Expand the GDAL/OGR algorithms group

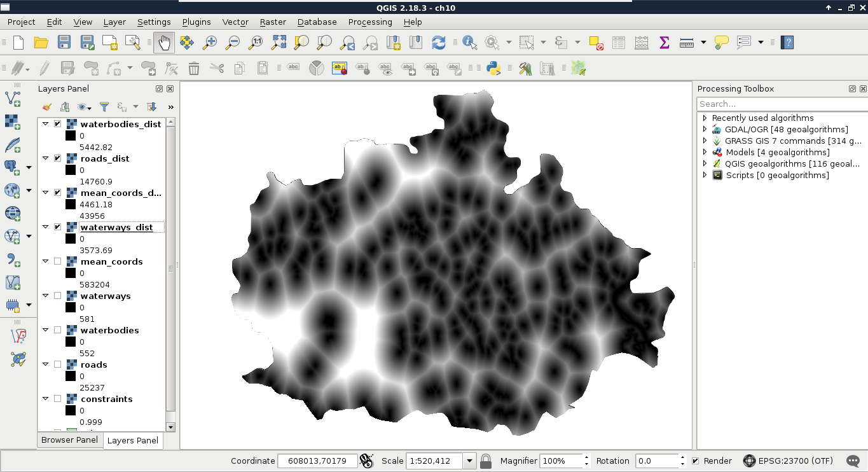(x=705, y=129)
